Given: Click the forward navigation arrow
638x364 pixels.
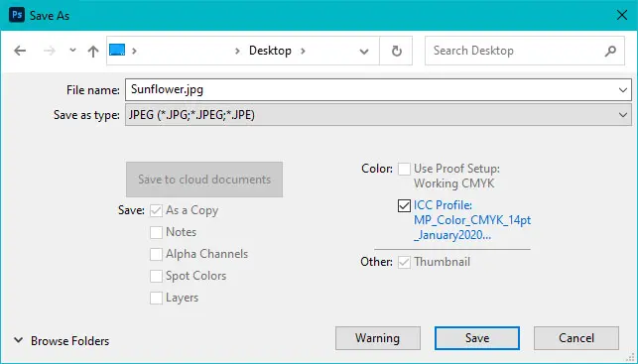Looking at the screenshot, I should pos(50,51).
